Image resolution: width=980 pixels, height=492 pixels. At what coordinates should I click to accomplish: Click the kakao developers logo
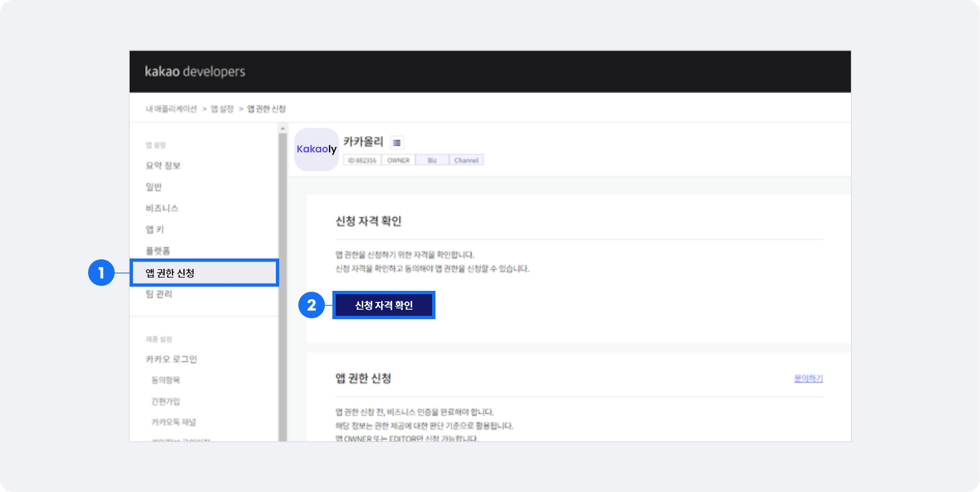coord(195,71)
